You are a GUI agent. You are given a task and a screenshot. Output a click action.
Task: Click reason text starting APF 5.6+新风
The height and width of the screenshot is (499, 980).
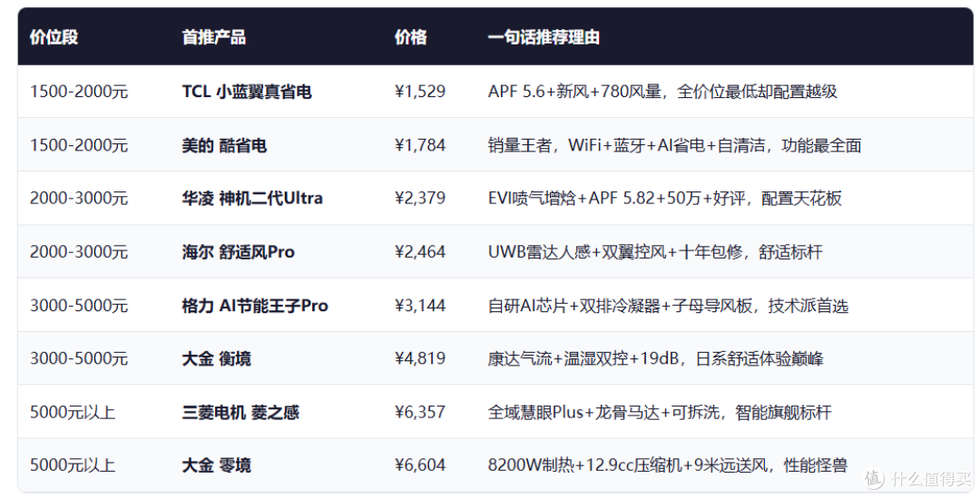pyautogui.click(x=662, y=92)
